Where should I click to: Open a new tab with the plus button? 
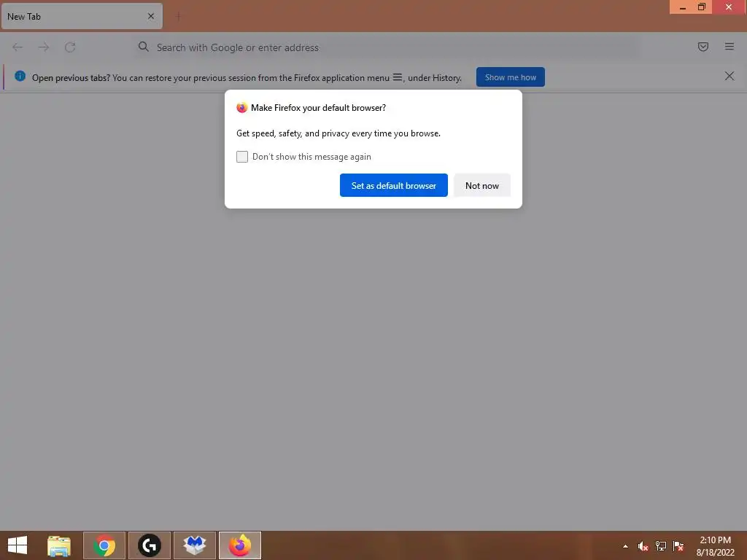(178, 17)
